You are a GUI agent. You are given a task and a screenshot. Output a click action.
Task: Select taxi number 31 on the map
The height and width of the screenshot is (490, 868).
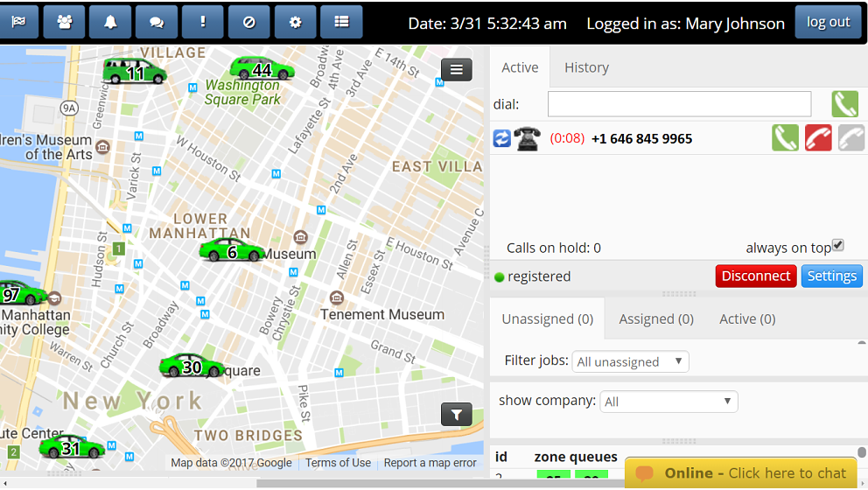tap(72, 446)
